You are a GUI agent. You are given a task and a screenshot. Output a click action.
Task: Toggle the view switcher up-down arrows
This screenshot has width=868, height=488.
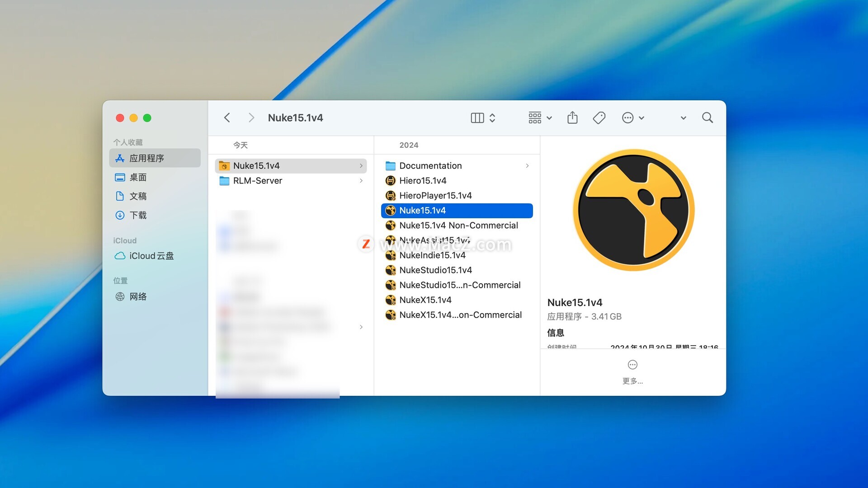(492, 118)
